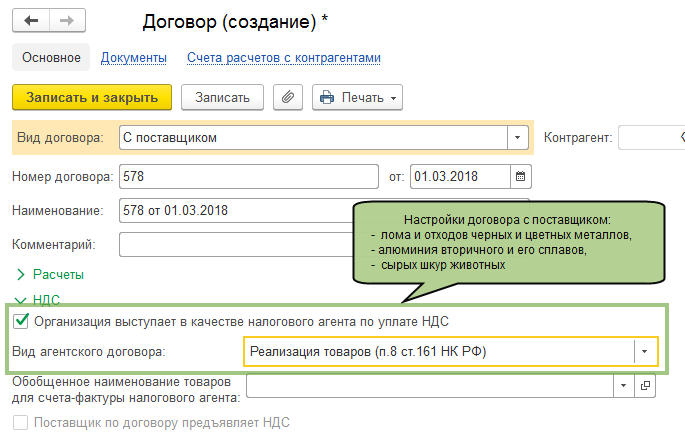Image resolution: width=685 pixels, height=435 pixels.
Task: Uncheck the tax agent VAT checkbox
Action: pyautogui.click(x=21, y=321)
